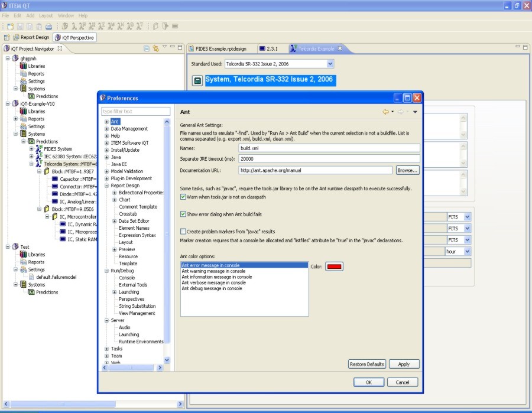The image size is (532, 413).
Task: Click the Names input field
Action: point(329,148)
